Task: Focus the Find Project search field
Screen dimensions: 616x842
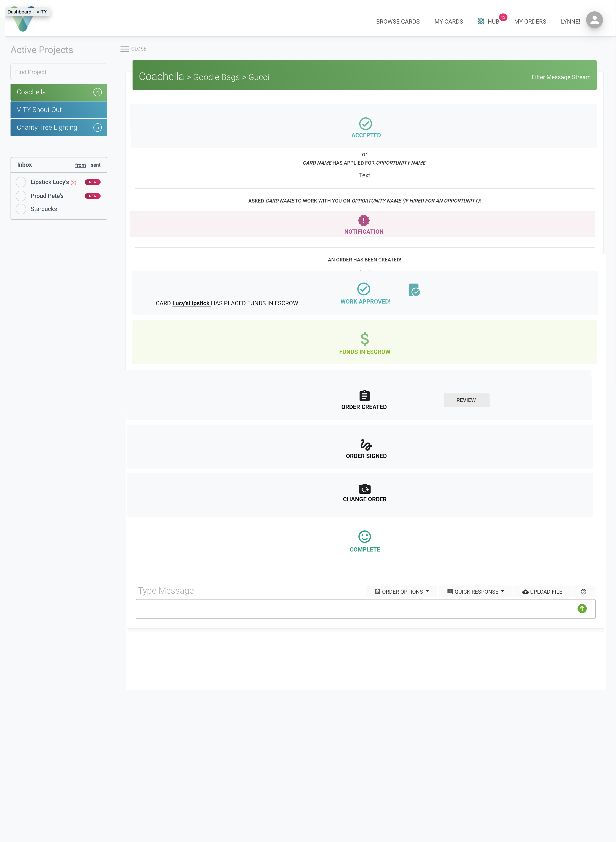Action: (59, 72)
